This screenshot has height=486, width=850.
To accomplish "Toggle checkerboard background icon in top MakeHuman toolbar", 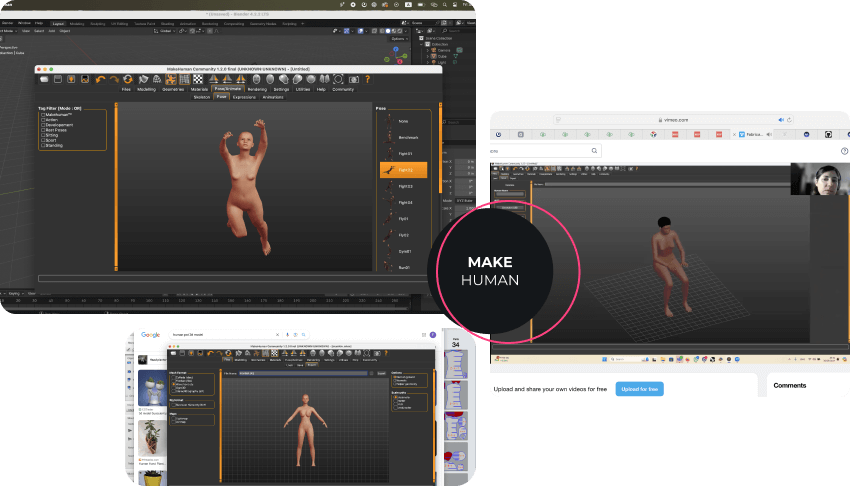I will [x=198, y=80].
